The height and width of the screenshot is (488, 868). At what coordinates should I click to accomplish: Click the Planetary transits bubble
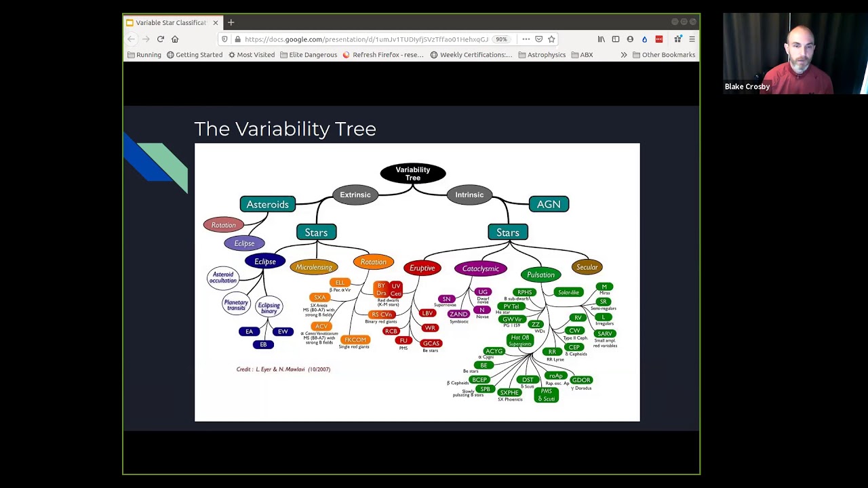coord(236,305)
